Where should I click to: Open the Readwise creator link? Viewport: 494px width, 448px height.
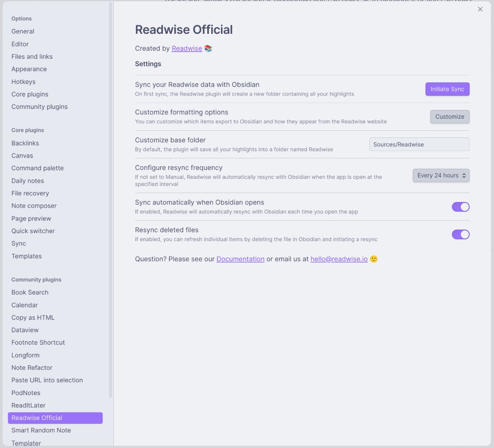tap(187, 48)
